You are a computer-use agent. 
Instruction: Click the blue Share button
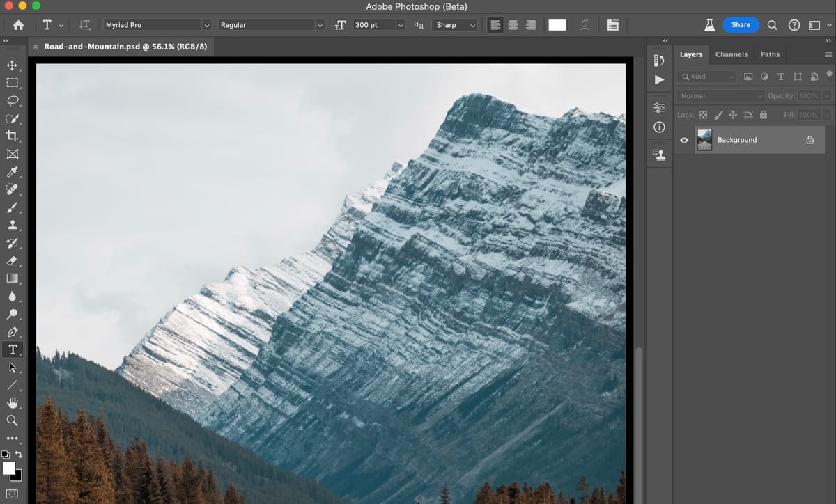pyautogui.click(x=741, y=25)
